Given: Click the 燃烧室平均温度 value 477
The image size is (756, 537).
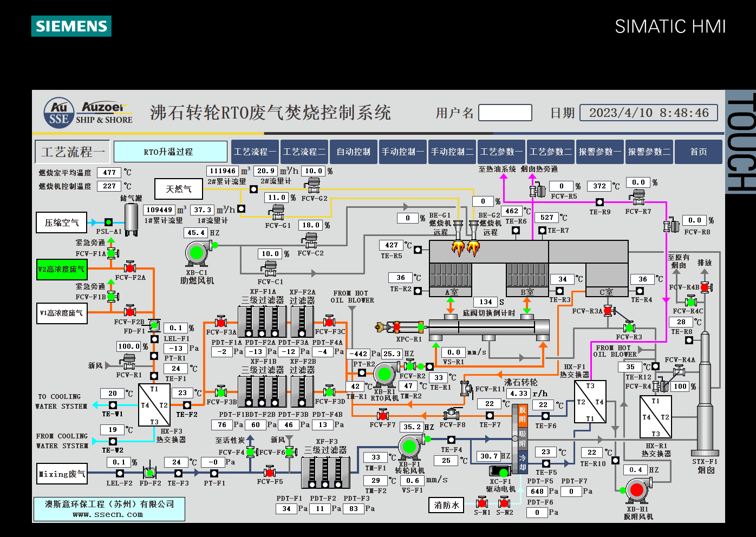Looking at the screenshot, I should click(109, 172).
